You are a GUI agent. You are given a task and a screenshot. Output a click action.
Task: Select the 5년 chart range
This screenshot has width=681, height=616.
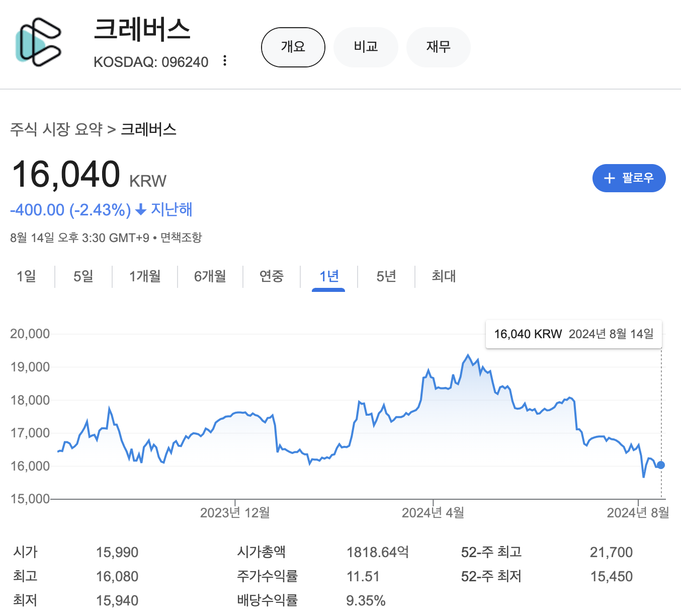[x=386, y=276]
